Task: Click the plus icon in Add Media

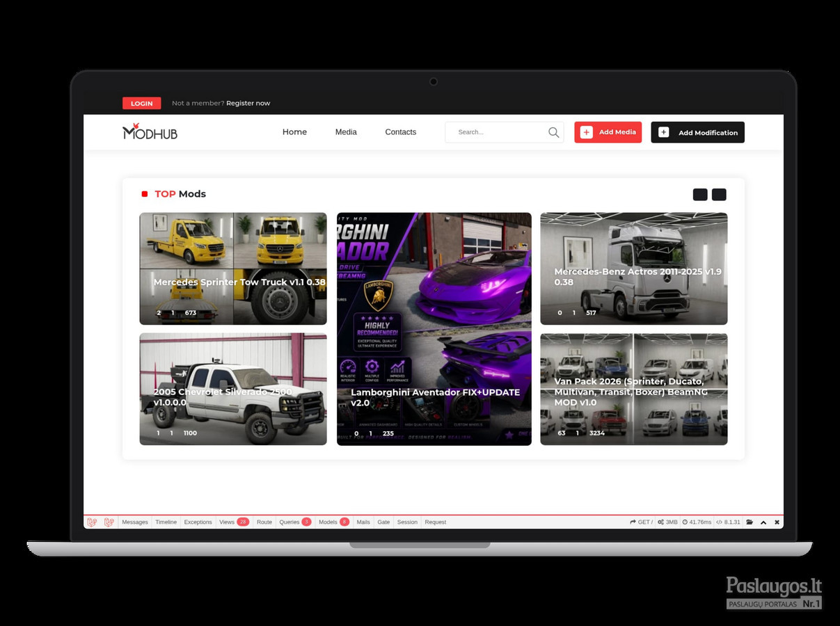Action: click(587, 132)
